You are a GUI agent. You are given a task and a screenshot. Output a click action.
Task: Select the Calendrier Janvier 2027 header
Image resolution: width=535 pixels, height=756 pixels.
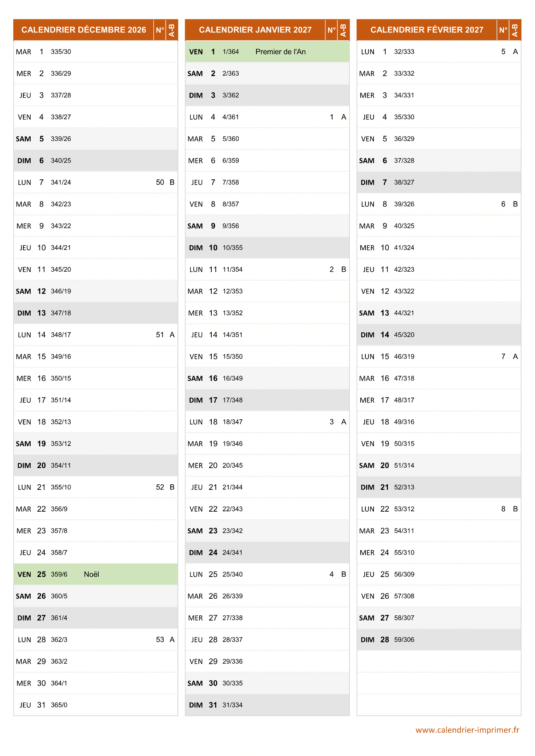(x=255, y=30)
